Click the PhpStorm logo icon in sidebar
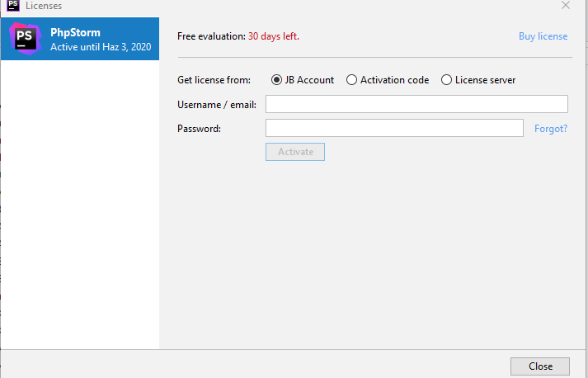 pyautogui.click(x=26, y=39)
